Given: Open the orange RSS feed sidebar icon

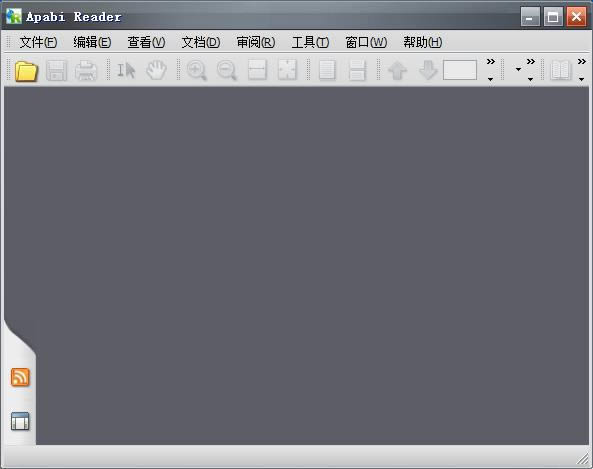Looking at the screenshot, I should pyautogui.click(x=20, y=377).
